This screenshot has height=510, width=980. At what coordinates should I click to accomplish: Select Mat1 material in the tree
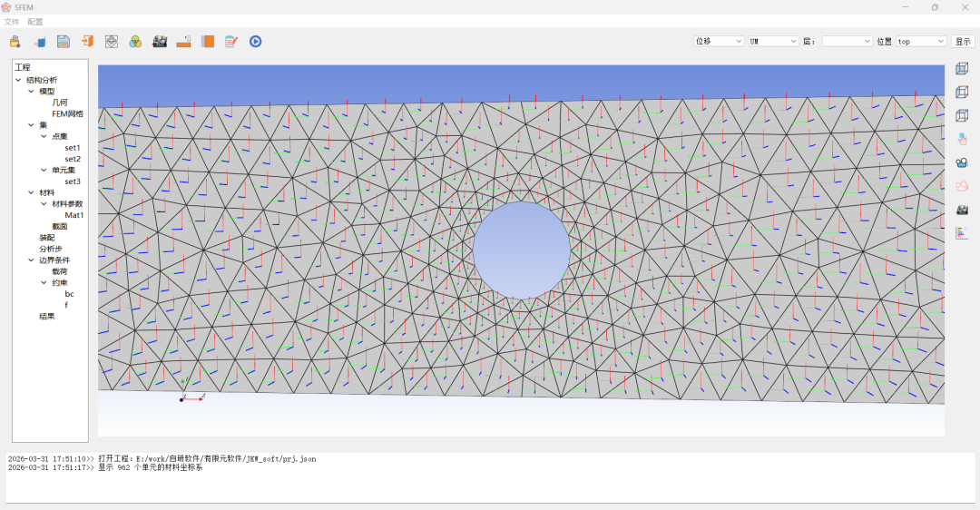[74, 215]
